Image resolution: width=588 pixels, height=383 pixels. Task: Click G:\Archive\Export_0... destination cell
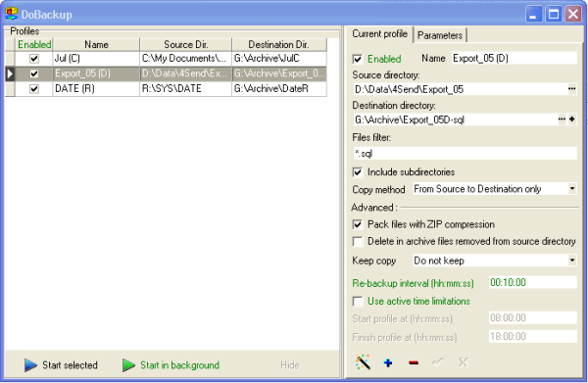[x=279, y=73]
